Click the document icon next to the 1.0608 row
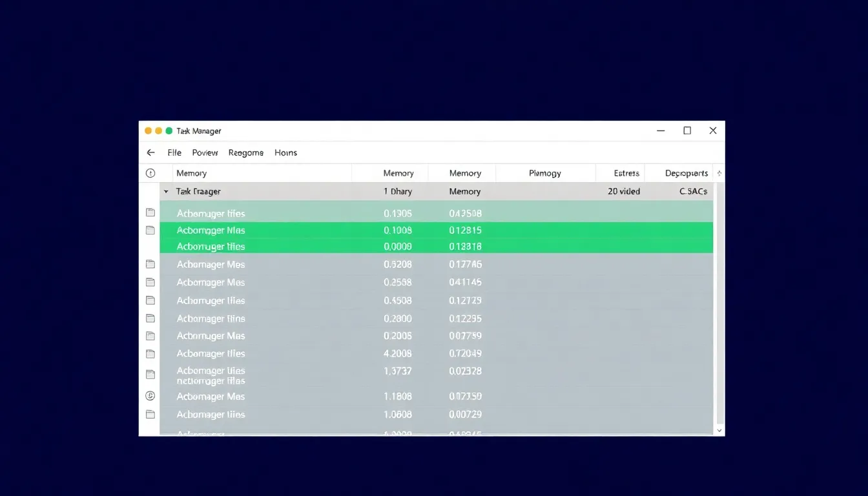Image resolution: width=868 pixels, height=496 pixels. (150, 414)
